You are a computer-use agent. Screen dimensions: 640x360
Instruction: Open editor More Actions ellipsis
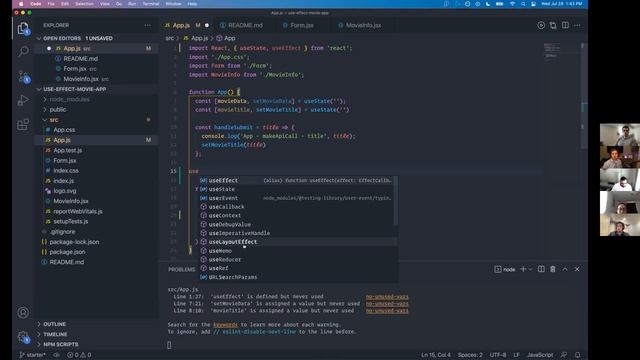click(x=577, y=25)
